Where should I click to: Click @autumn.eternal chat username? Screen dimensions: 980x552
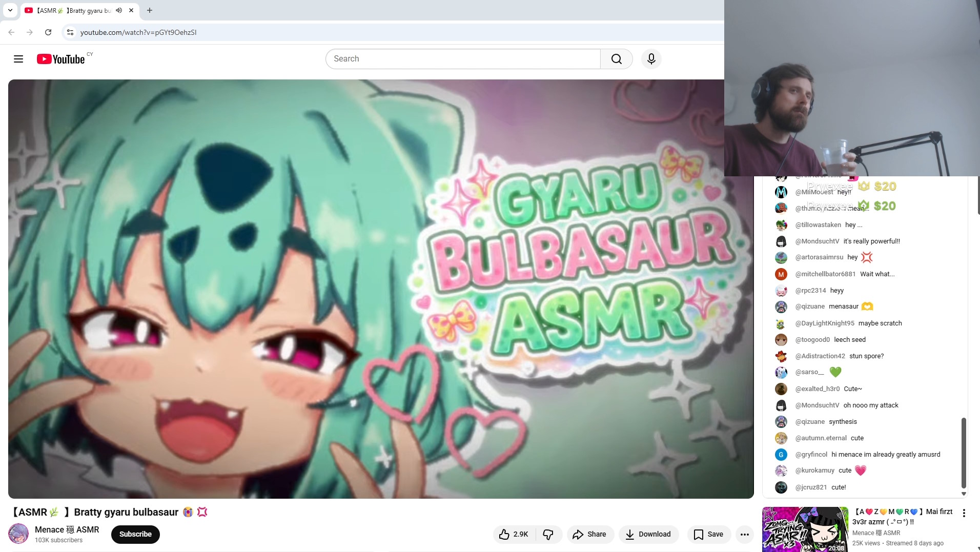821,438
